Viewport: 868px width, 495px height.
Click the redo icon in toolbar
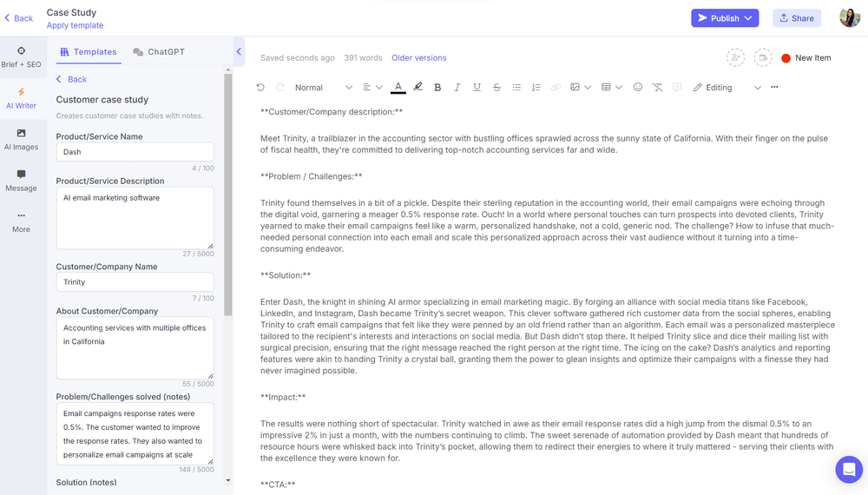280,88
